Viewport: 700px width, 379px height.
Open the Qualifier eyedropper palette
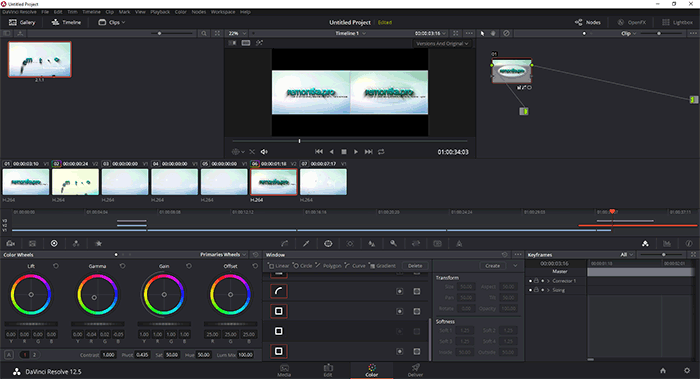pos(306,243)
